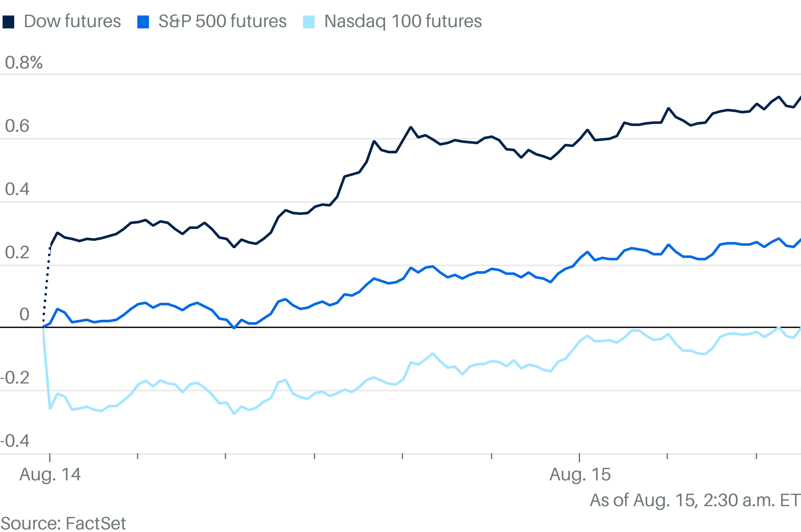
Task: Click the tick mark above Aug. 15 label
Action: [x=579, y=457]
